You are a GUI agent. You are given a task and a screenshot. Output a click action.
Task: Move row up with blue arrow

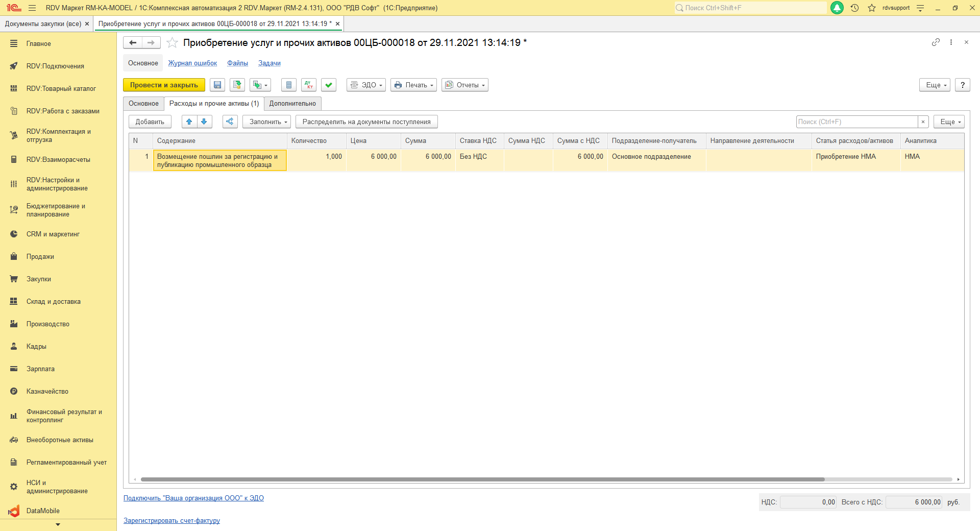coord(189,122)
